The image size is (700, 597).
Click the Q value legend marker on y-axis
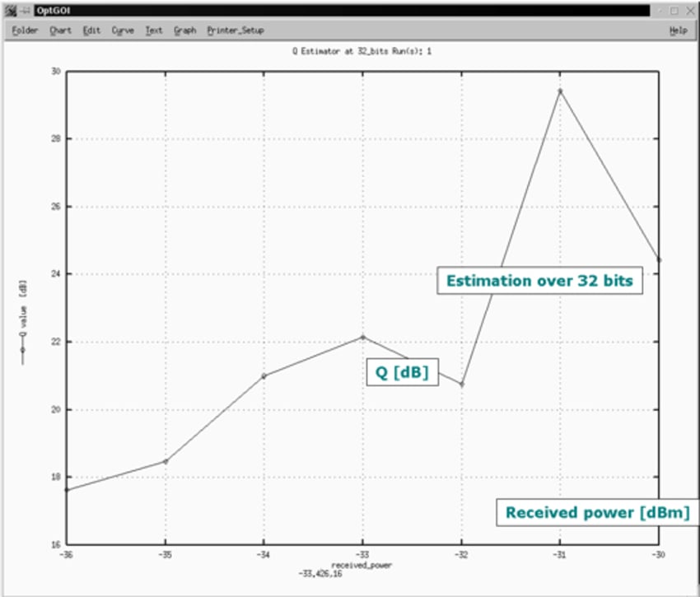(x=22, y=350)
